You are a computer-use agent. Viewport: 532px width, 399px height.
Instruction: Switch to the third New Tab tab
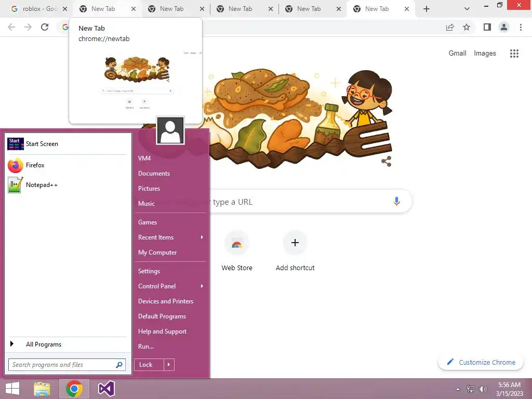pyautogui.click(x=241, y=9)
